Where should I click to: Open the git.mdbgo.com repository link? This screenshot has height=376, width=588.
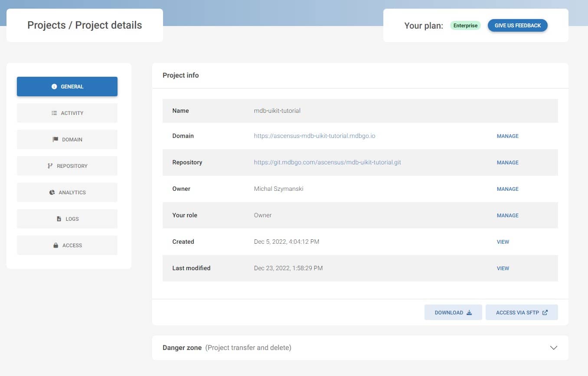click(x=327, y=163)
